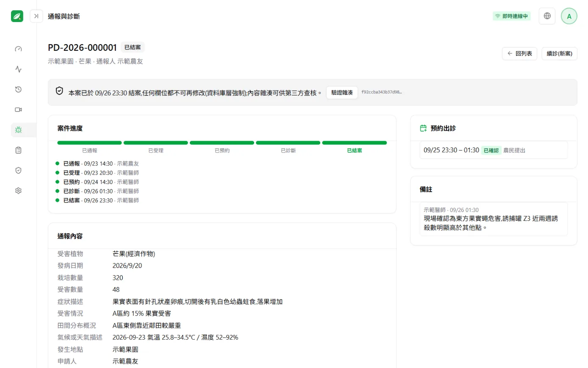Start a follow-up with 續診(新案)
588x368 pixels.
(559, 54)
